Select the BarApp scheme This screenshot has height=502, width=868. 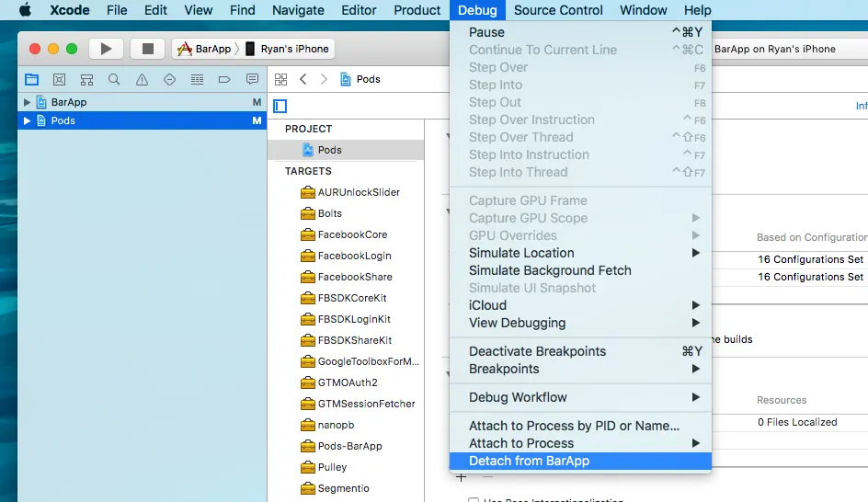[x=204, y=49]
